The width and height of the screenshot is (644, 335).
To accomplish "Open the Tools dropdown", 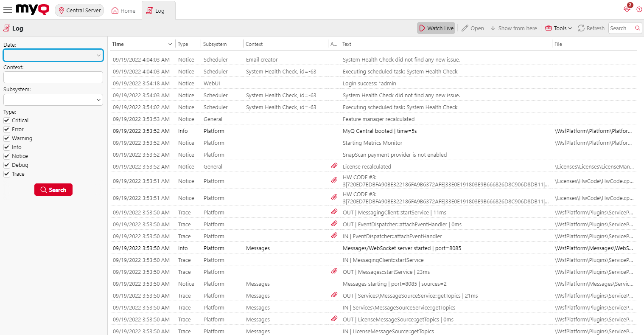I will 558,28.
